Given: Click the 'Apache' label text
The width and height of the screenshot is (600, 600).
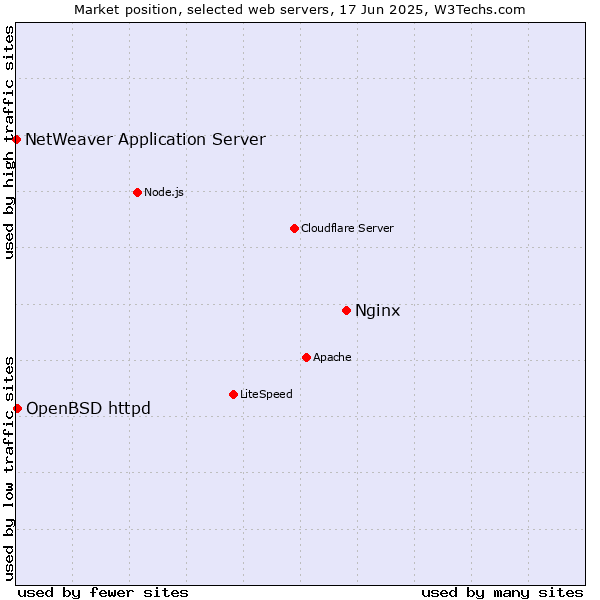Looking at the screenshot, I should (332, 357).
